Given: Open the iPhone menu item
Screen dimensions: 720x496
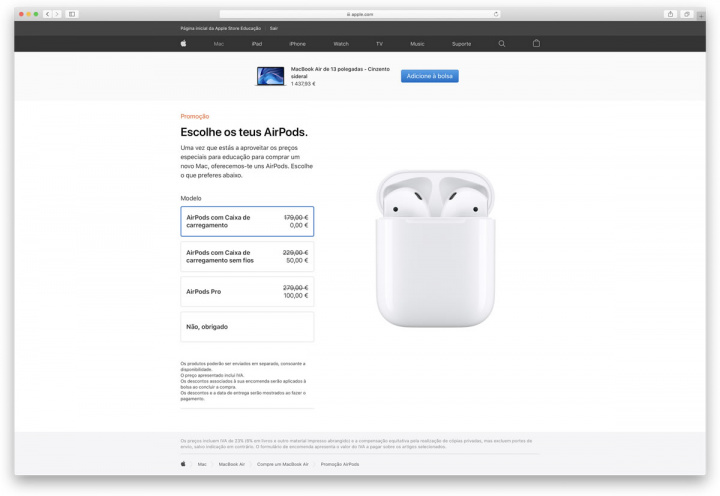Looking at the screenshot, I should pyautogui.click(x=298, y=44).
